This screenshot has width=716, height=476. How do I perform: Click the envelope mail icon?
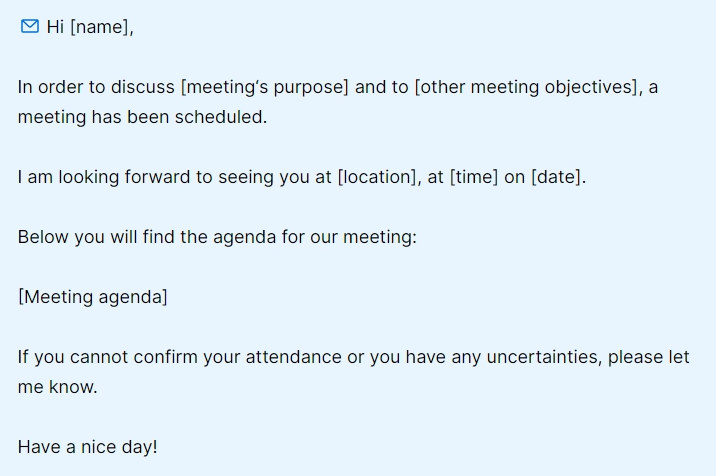click(29, 26)
